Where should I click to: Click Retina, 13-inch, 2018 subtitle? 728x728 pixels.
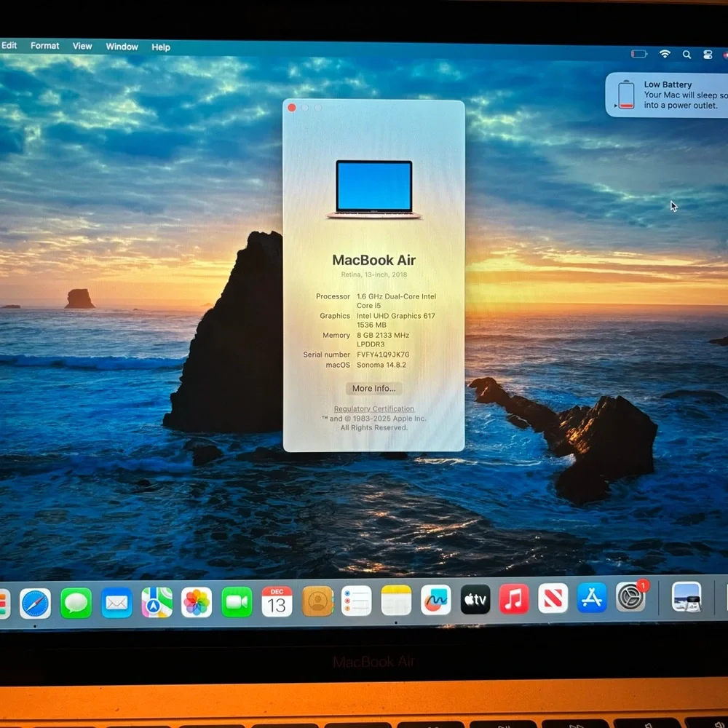click(373, 274)
